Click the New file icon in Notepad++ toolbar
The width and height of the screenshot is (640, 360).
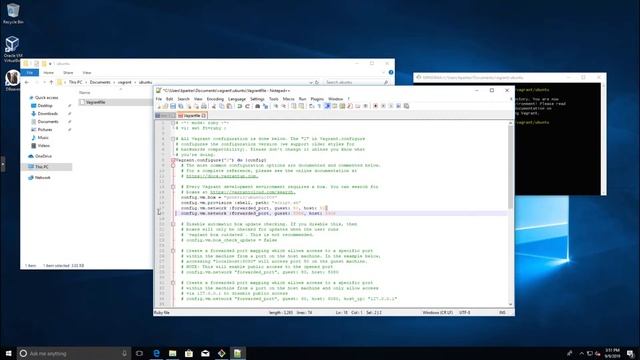(159, 106)
